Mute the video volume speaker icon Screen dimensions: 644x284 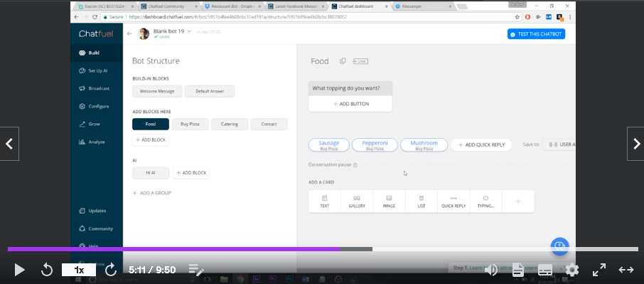[491, 270]
